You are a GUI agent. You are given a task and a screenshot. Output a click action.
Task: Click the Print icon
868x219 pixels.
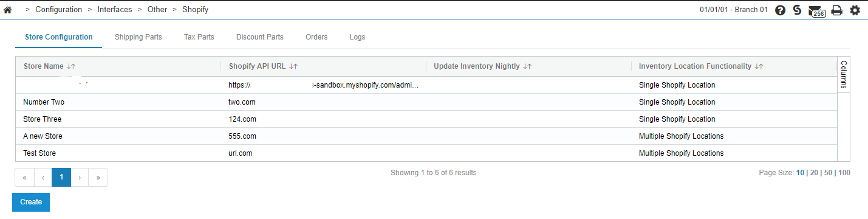(836, 10)
